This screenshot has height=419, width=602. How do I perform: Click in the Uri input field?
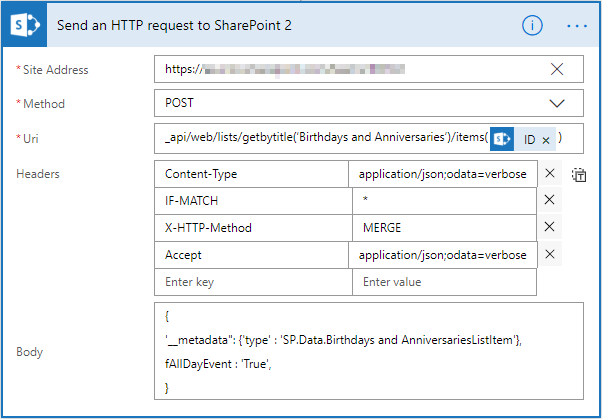coord(369,138)
